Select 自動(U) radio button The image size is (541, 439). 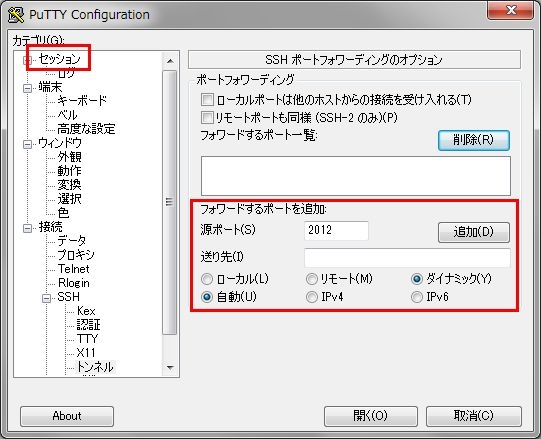207,297
